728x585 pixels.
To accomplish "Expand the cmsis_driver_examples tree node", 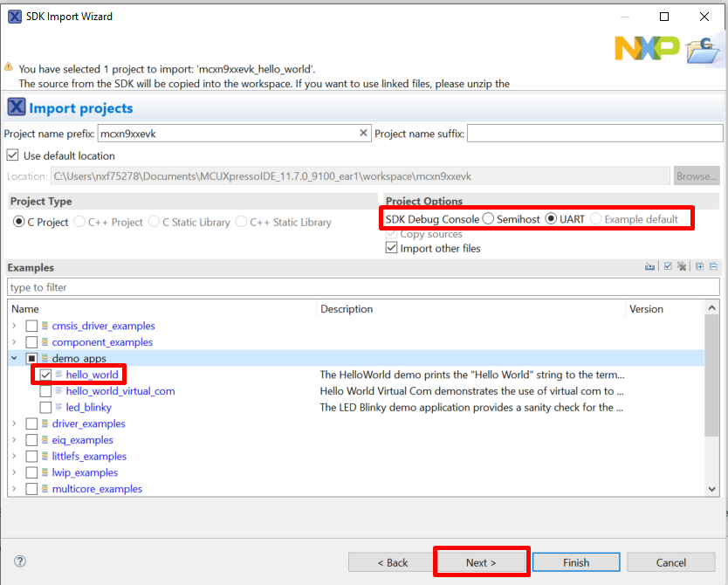I will point(14,327).
